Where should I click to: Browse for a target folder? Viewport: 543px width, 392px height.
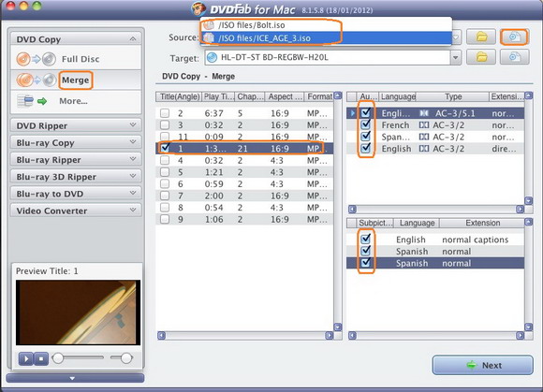click(x=481, y=57)
